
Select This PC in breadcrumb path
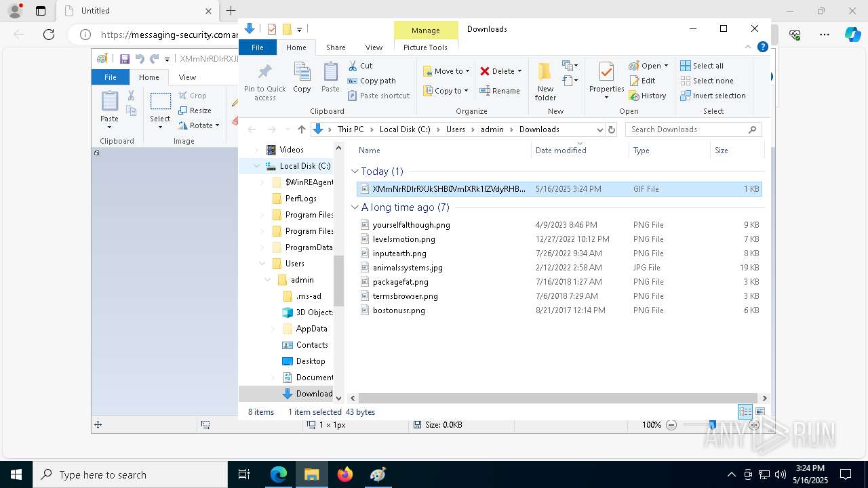(x=351, y=129)
